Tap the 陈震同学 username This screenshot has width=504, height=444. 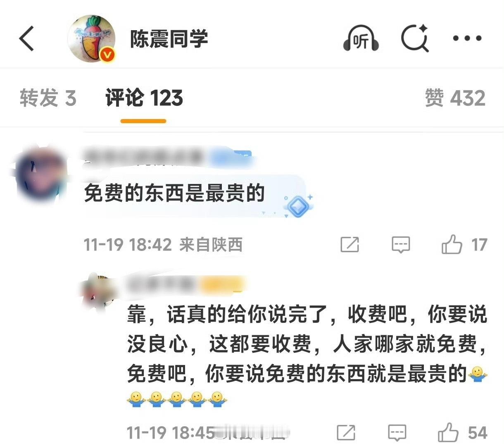pyautogui.click(x=169, y=39)
